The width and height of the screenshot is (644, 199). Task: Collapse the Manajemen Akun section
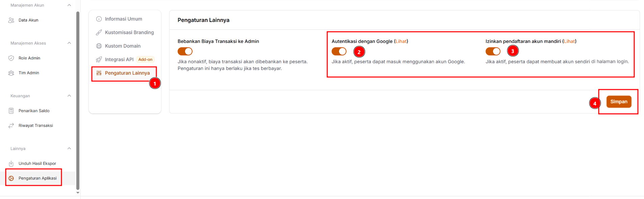tap(69, 5)
